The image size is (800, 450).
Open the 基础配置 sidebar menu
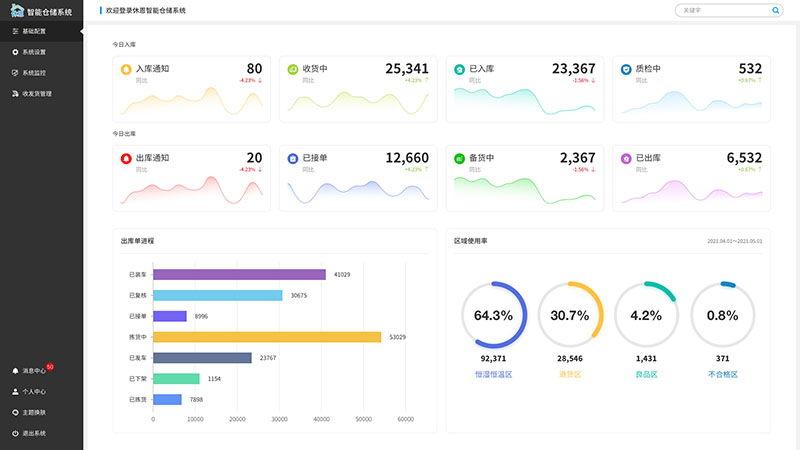[x=41, y=31]
